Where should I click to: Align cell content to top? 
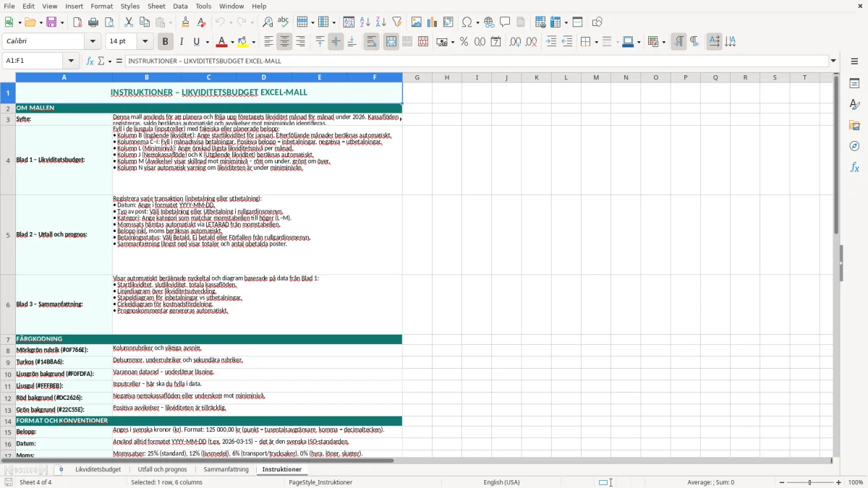click(320, 42)
